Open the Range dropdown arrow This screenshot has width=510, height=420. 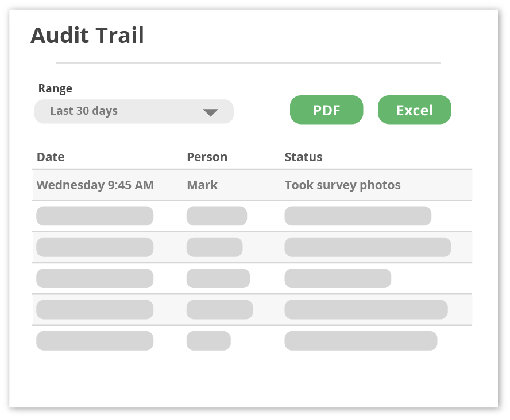[x=210, y=112]
